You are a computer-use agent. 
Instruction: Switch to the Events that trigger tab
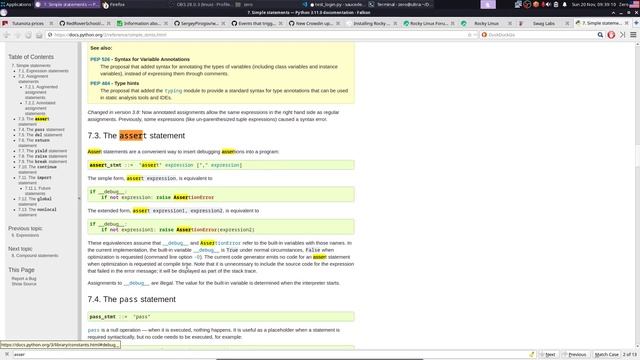click(256, 24)
